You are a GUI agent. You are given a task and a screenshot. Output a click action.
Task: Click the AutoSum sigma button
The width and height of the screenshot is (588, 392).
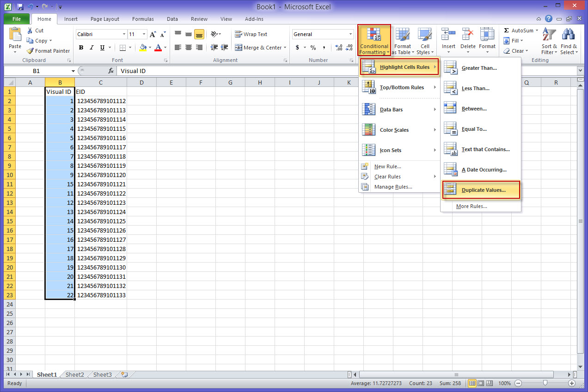519,31
